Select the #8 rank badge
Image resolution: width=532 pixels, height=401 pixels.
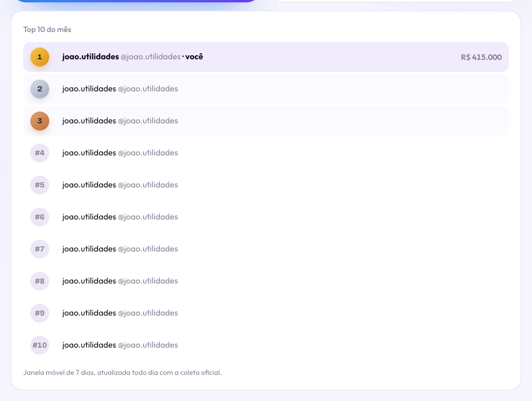[x=40, y=281]
